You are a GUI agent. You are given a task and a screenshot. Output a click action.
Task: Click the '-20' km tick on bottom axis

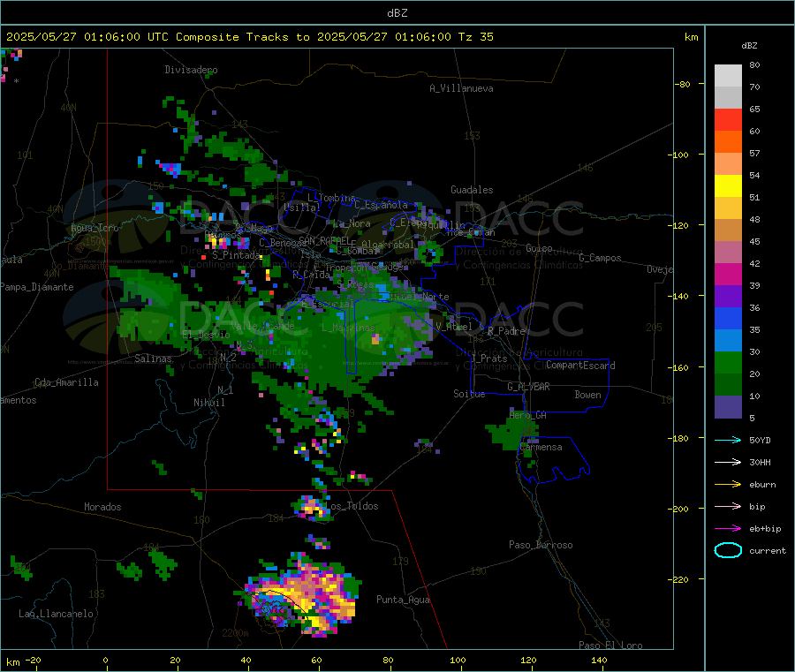click(33, 660)
